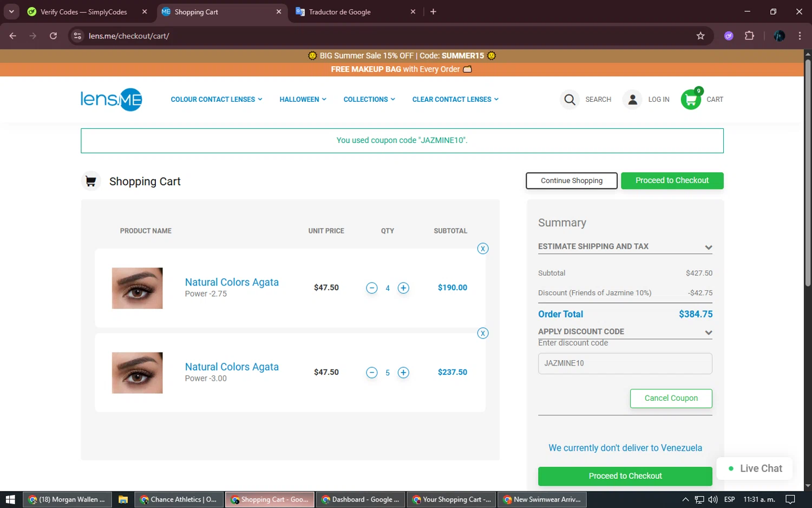The image size is (812, 508).
Task: Open browser extensions puzzle icon
Action: pyautogui.click(x=749, y=36)
